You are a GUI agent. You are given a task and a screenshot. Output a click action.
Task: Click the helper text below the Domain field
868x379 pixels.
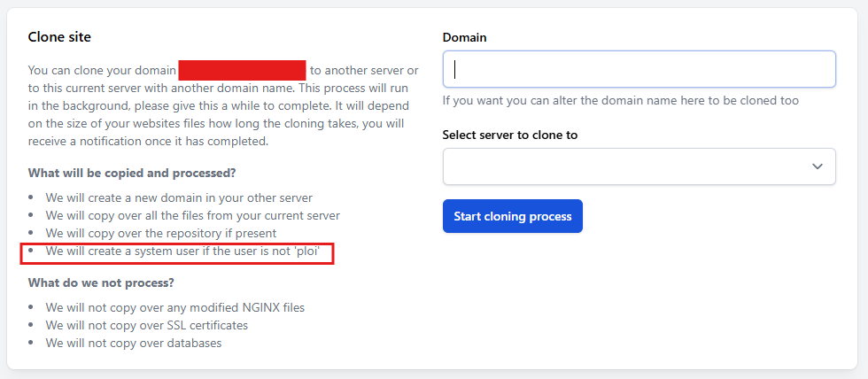pos(620,100)
